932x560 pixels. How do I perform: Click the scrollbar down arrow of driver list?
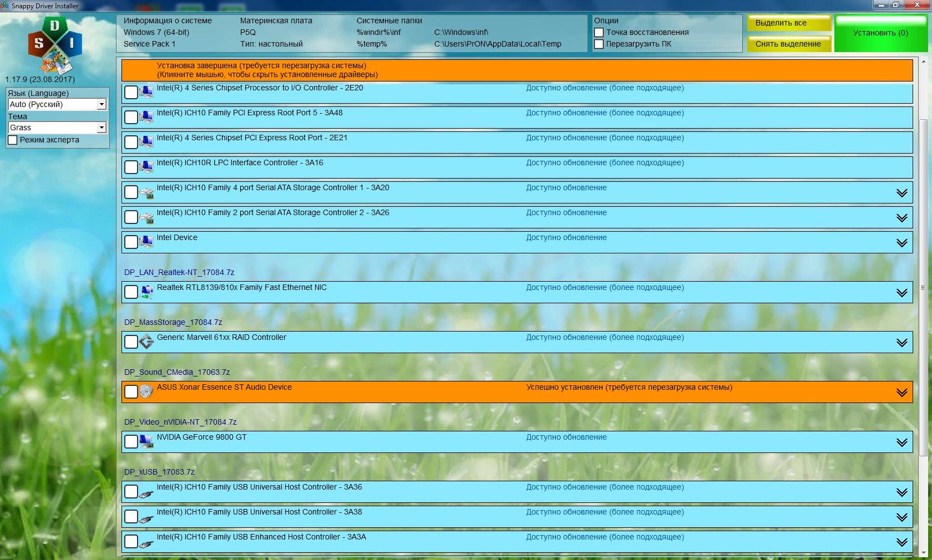(x=923, y=552)
